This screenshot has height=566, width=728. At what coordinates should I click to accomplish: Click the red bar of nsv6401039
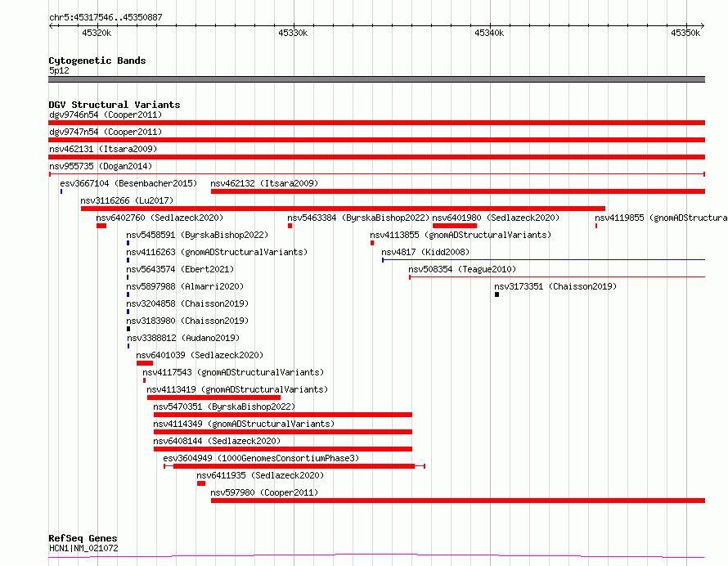pos(145,363)
